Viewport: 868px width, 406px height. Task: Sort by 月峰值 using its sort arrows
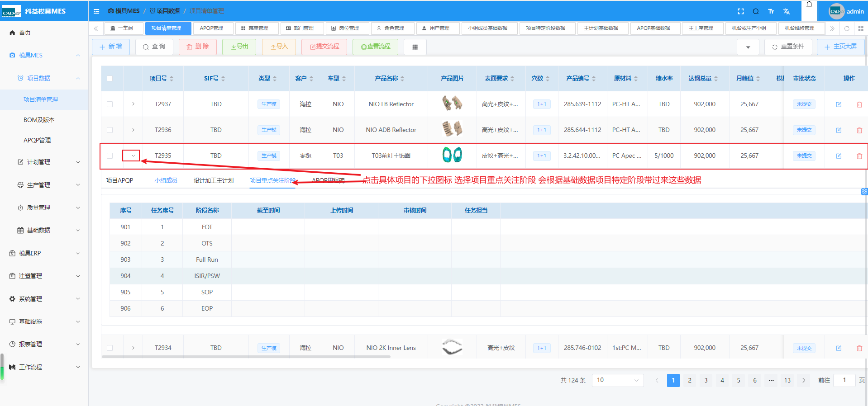tap(758, 79)
